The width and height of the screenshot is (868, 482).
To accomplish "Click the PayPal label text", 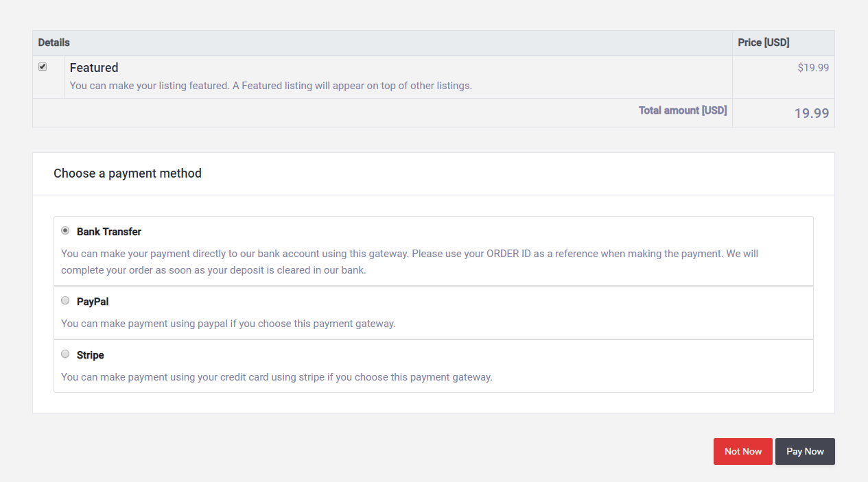I will tap(93, 302).
